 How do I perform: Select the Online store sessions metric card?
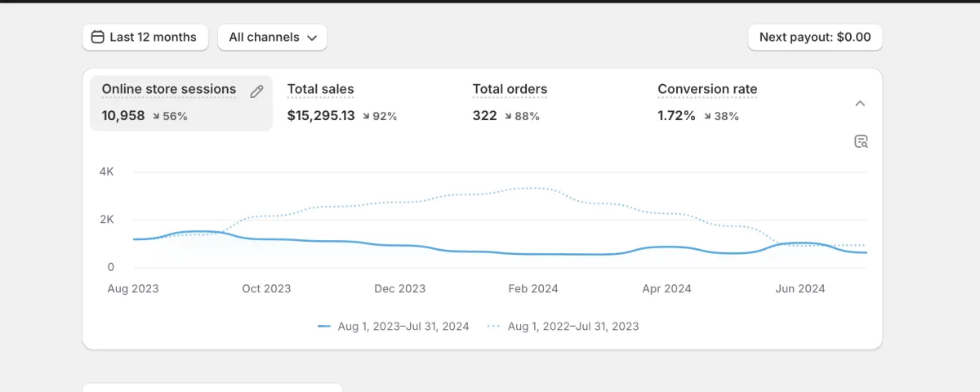point(181,103)
